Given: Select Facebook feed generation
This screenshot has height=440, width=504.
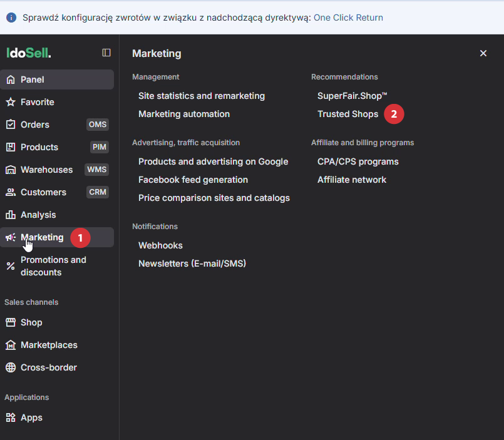Looking at the screenshot, I should pyautogui.click(x=193, y=180).
